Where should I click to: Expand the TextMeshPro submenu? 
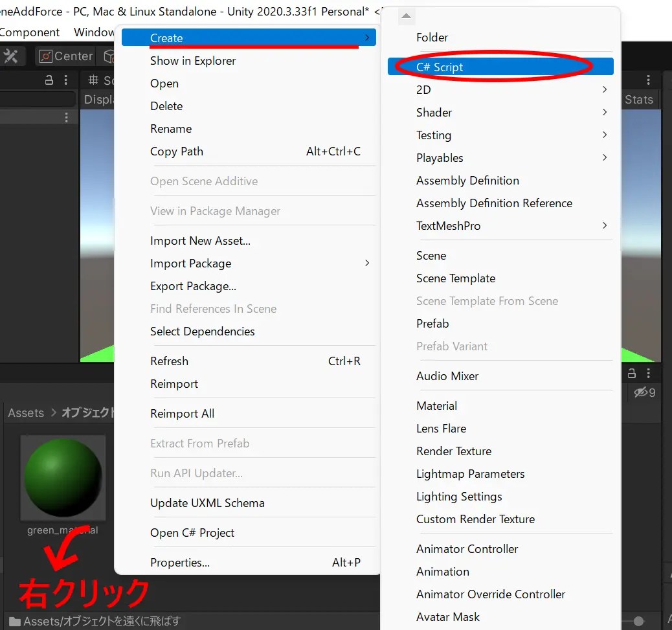pyautogui.click(x=500, y=226)
